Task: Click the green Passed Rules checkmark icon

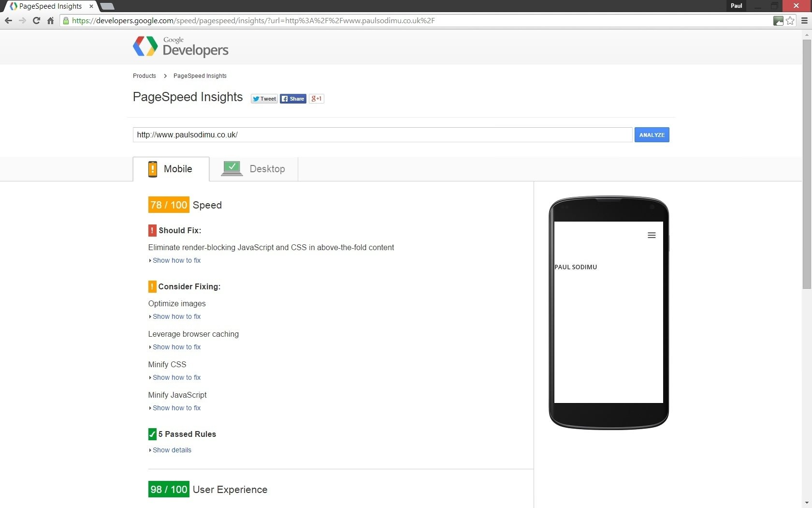Action: tap(152, 434)
